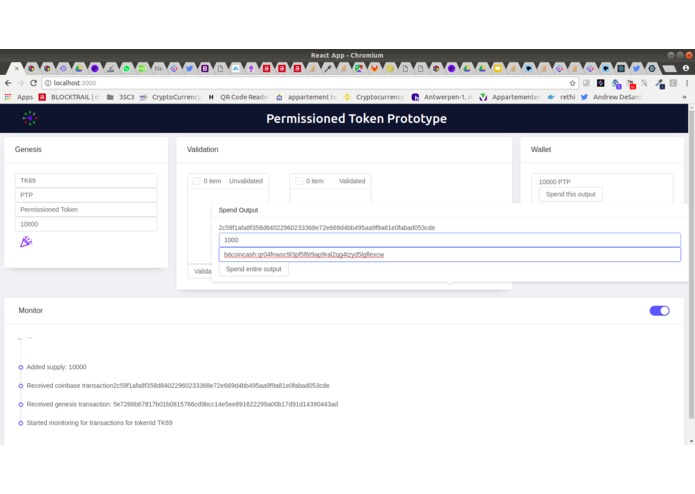The width and height of the screenshot is (695, 494).
Task: Show hidden bookmarks with » chevron
Action: tap(684, 97)
